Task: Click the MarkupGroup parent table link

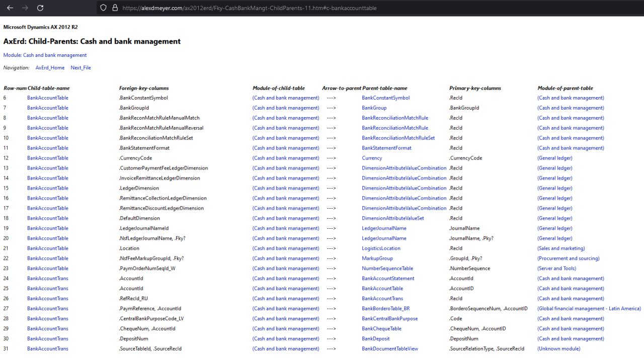Action: pyautogui.click(x=377, y=258)
